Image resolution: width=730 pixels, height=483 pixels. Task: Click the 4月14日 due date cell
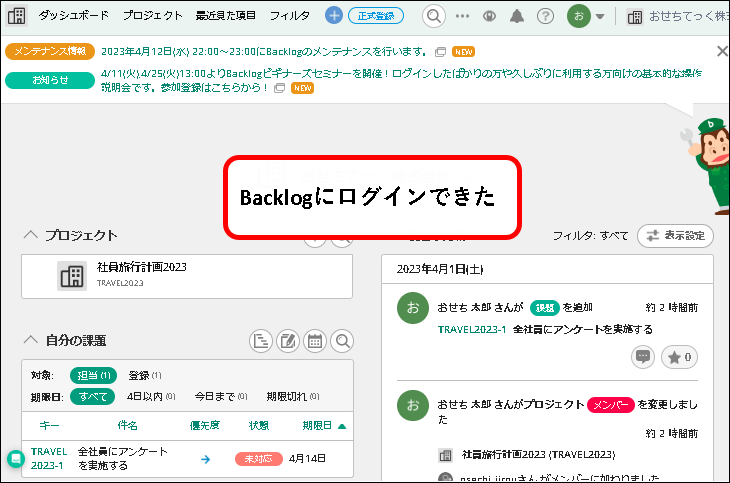(x=307, y=458)
